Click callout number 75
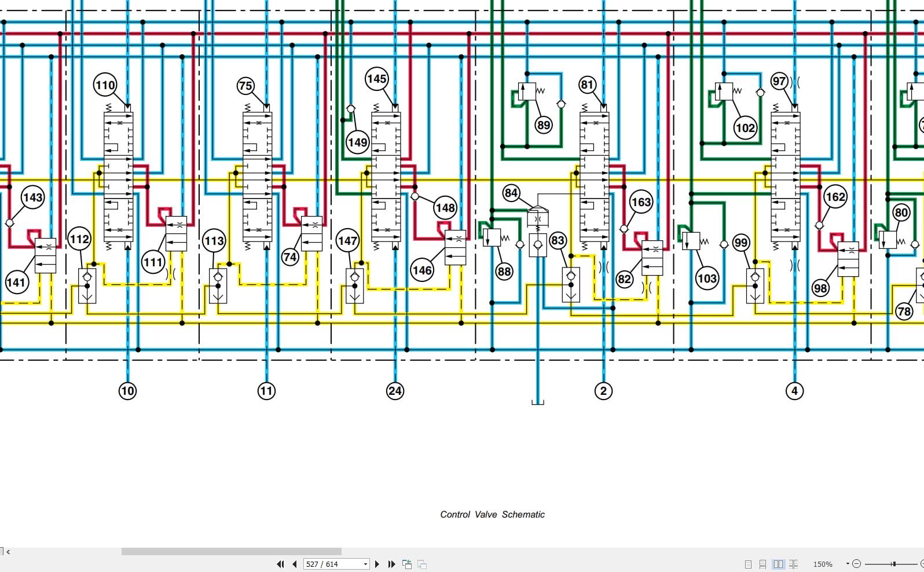The width and height of the screenshot is (924, 572). (245, 86)
